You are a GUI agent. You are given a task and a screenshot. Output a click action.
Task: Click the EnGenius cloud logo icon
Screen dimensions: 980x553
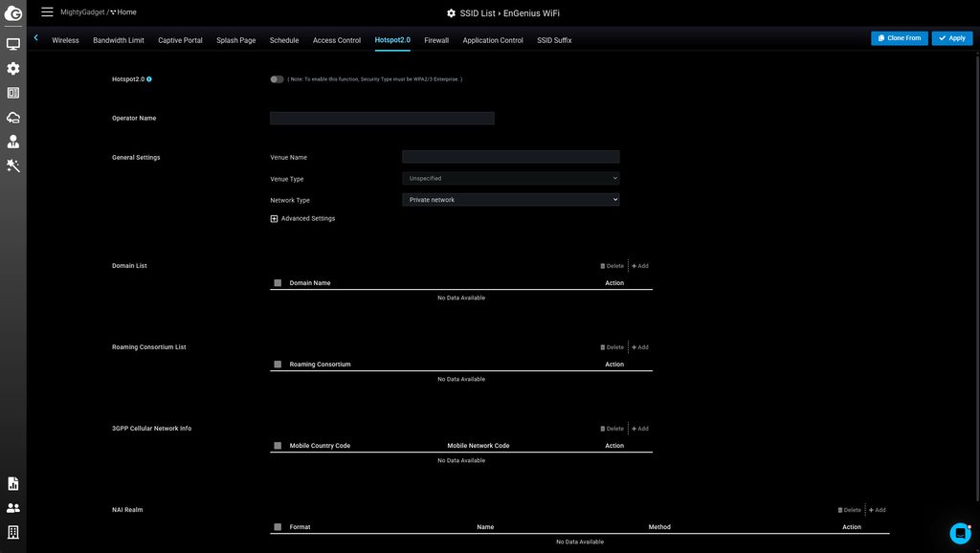coord(13,12)
